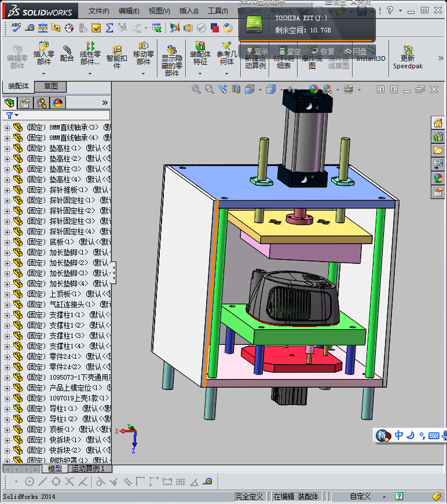
Task: Select the Mate paperclip tool
Action: point(67,54)
